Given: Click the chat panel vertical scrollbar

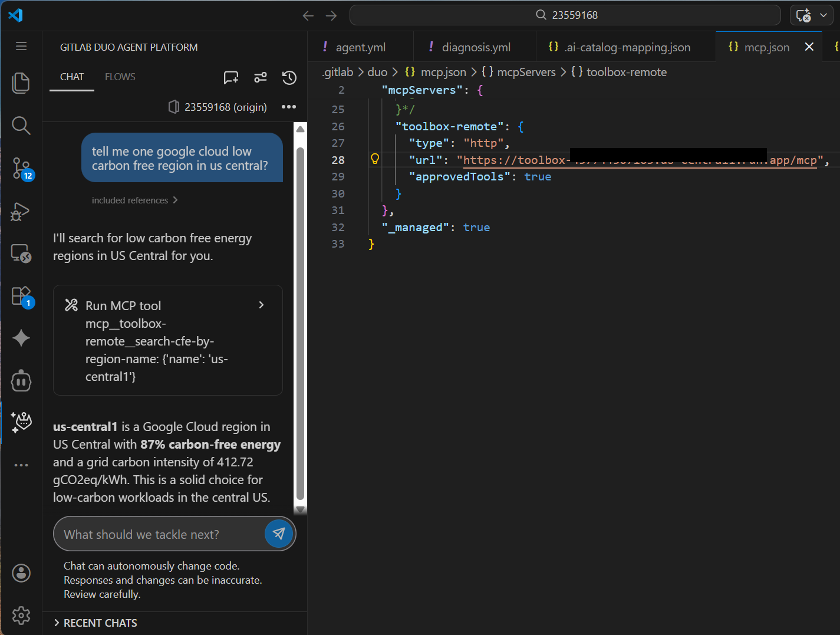Looking at the screenshot, I should pos(300,318).
